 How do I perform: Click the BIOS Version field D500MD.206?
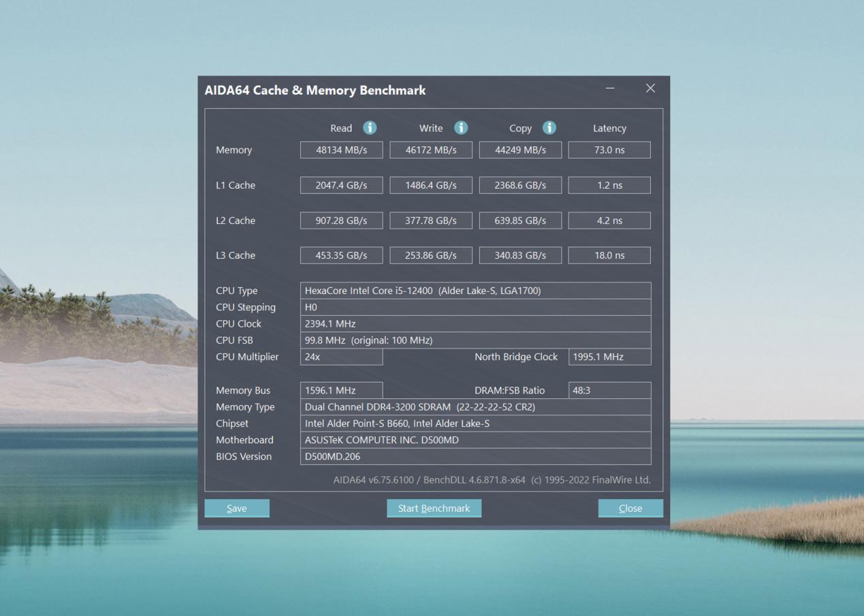pos(475,457)
